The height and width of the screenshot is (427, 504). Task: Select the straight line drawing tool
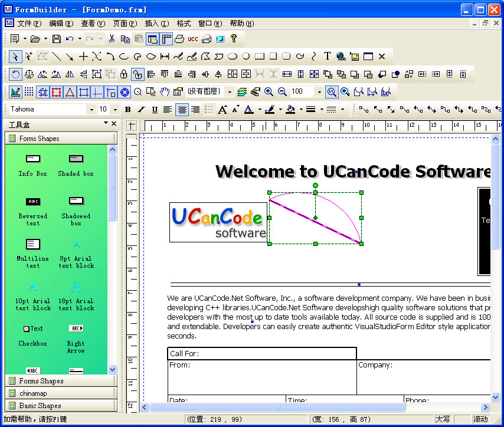click(57, 57)
